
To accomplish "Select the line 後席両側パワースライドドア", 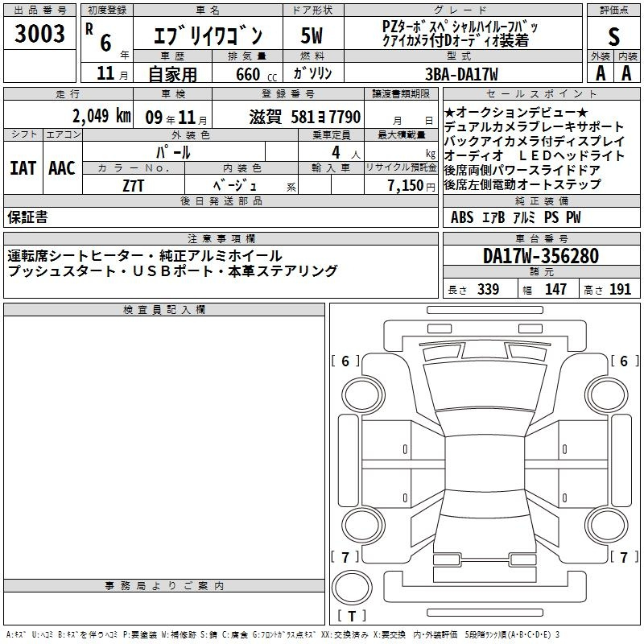I will (522, 170).
